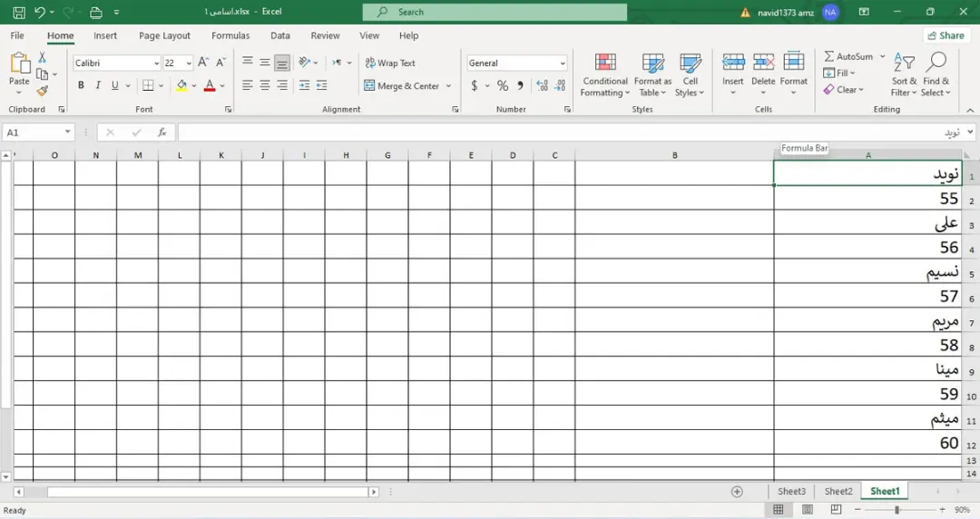
Task: Toggle Underline formatting
Action: pos(115,85)
